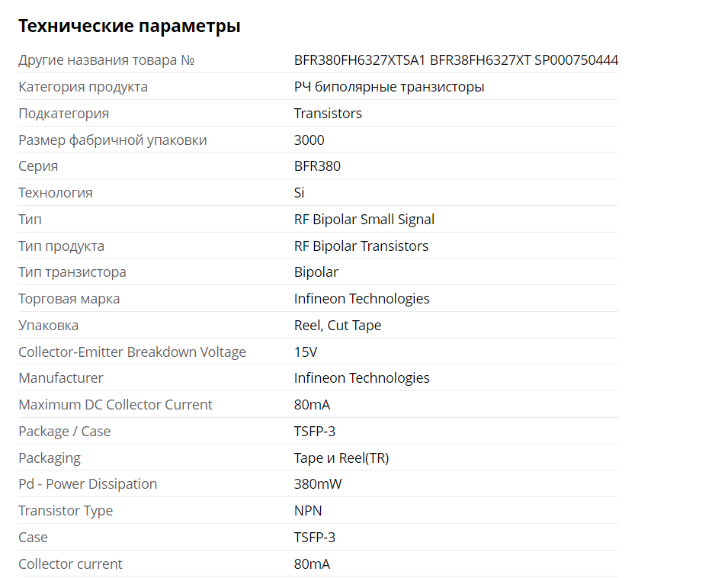Click the factory pack size value 3000
The height and width of the screenshot is (578, 728).
(x=309, y=140)
